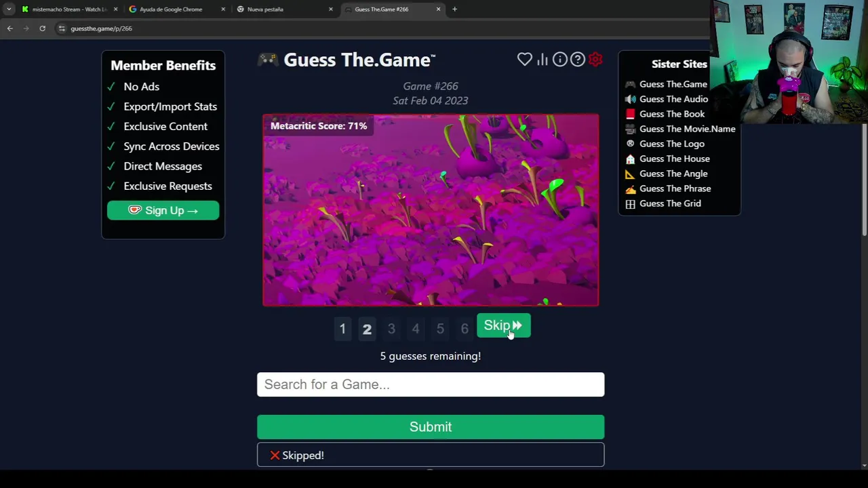This screenshot has height=488, width=868.
Task: Click screenshot number 4
Action: pos(416,329)
